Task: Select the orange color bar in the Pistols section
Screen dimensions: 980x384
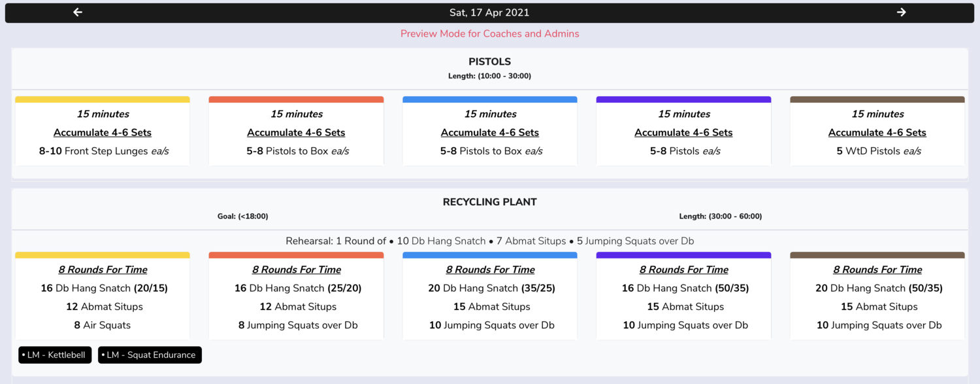Action: tap(296, 99)
